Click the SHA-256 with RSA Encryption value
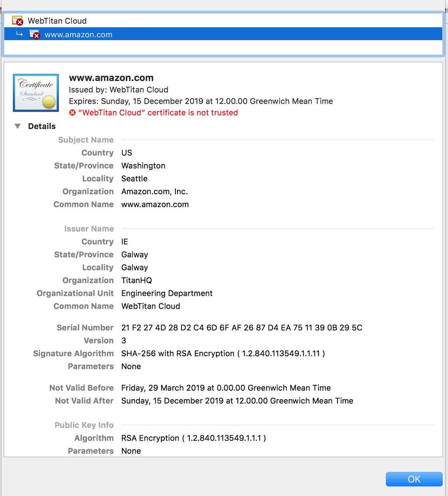The width and height of the screenshot is (448, 496). [x=223, y=353]
